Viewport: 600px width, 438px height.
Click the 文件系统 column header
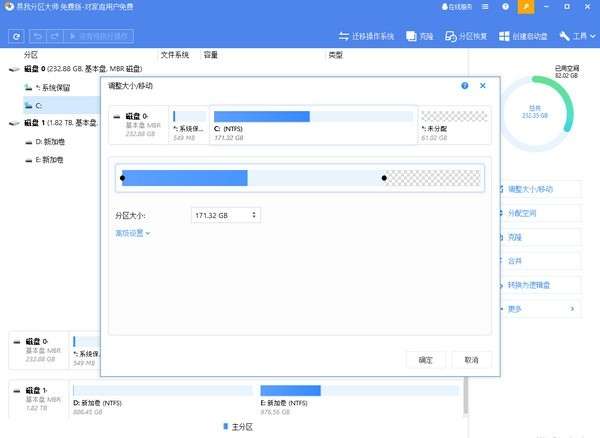coord(174,55)
